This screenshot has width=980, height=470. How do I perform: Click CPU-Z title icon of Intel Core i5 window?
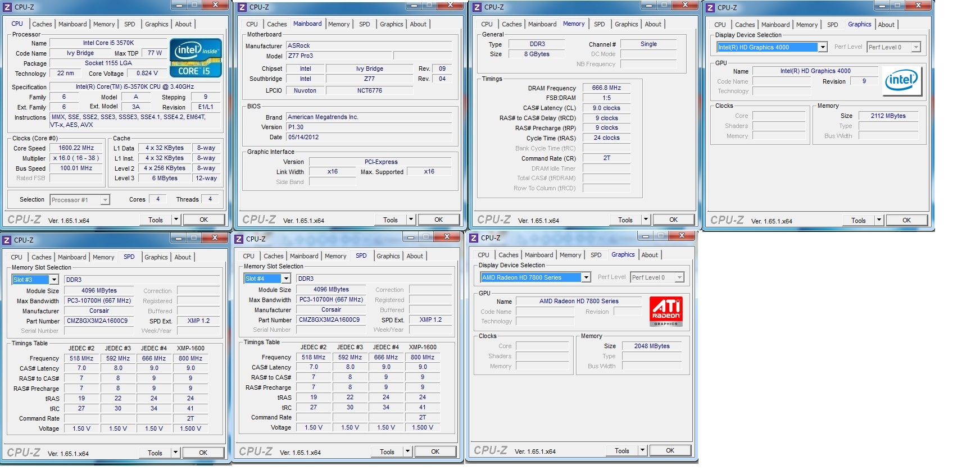pos(7,7)
